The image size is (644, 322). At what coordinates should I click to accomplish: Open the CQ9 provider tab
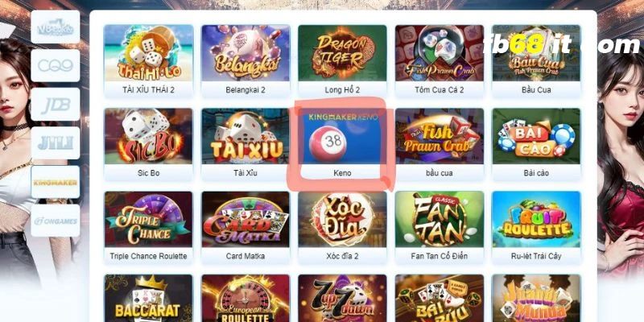coord(55,66)
